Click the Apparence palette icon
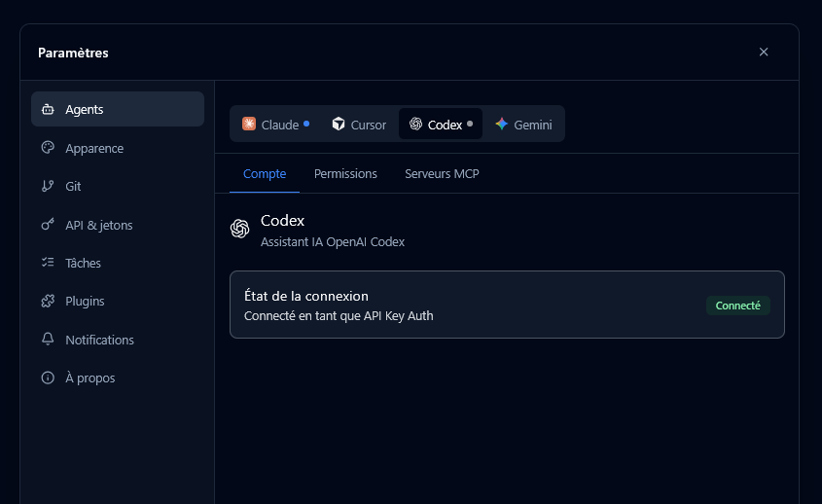The height and width of the screenshot is (504, 822). tap(48, 148)
